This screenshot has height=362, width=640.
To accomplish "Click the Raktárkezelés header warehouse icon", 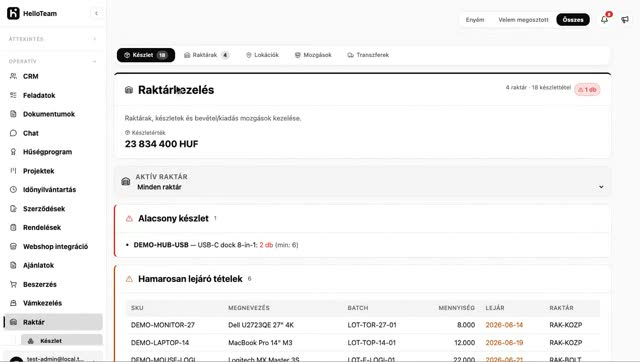I will tap(129, 90).
